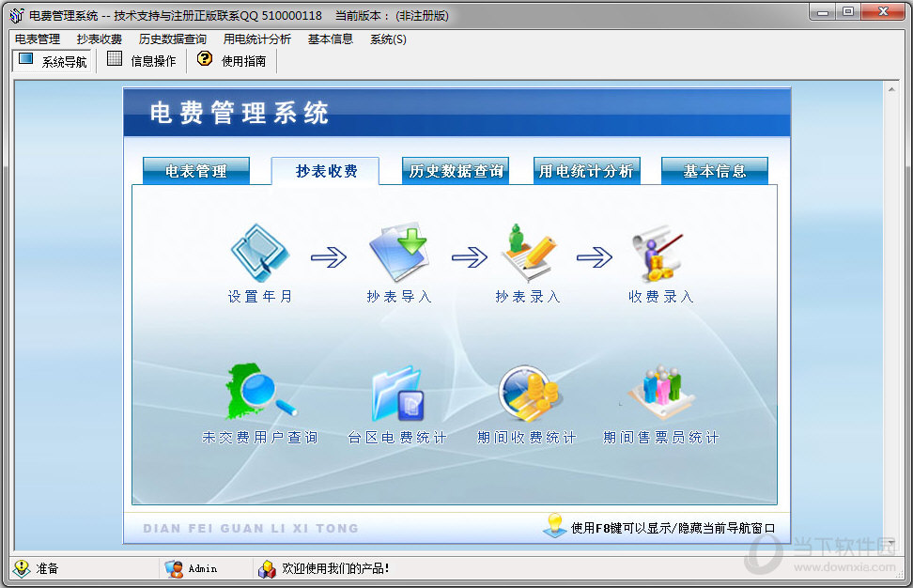
Task: Click the F8 navigation window hint text
Action: (673, 528)
